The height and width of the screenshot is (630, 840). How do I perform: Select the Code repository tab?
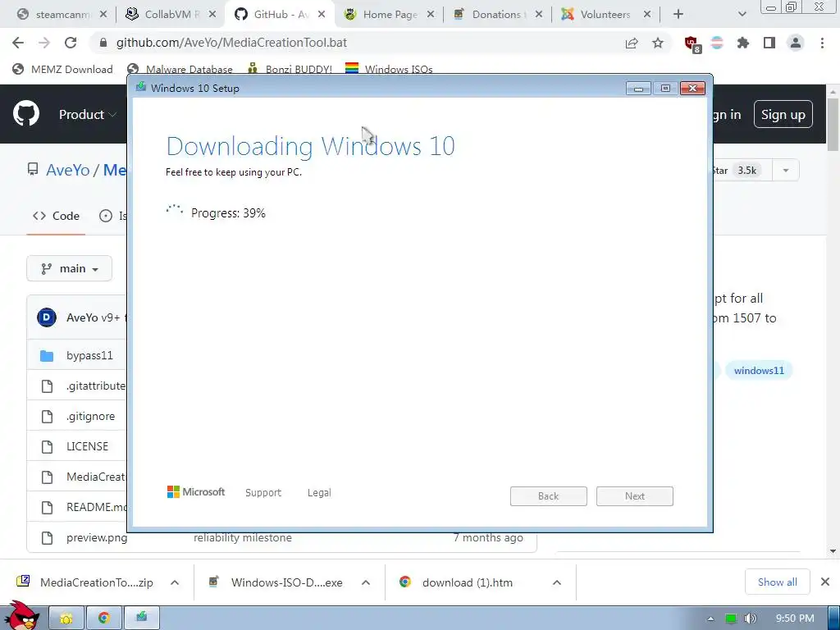coord(56,216)
